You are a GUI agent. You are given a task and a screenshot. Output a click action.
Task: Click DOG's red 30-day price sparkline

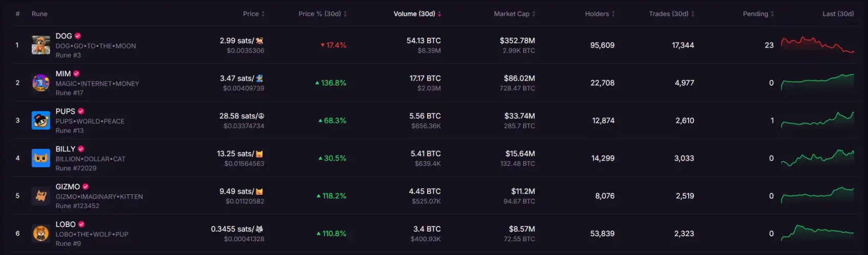coord(817,45)
